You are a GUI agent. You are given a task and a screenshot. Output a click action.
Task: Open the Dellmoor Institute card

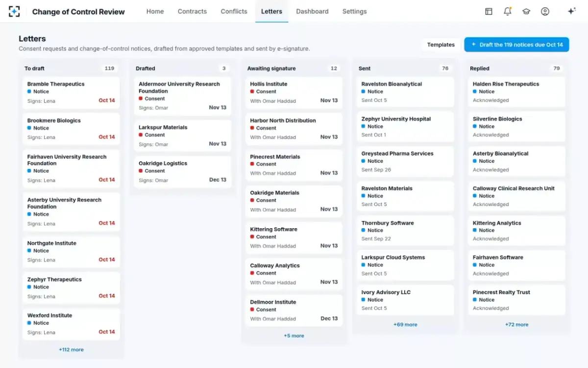294,311
